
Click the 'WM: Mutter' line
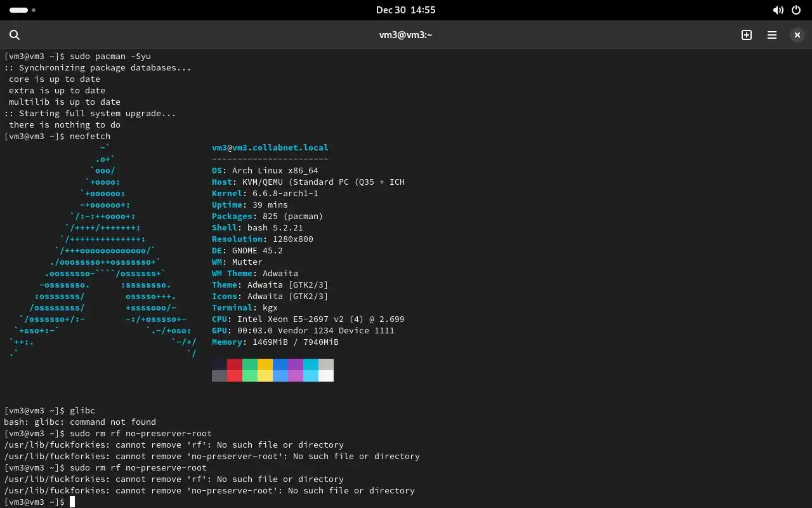pyautogui.click(x=237, y=262)
